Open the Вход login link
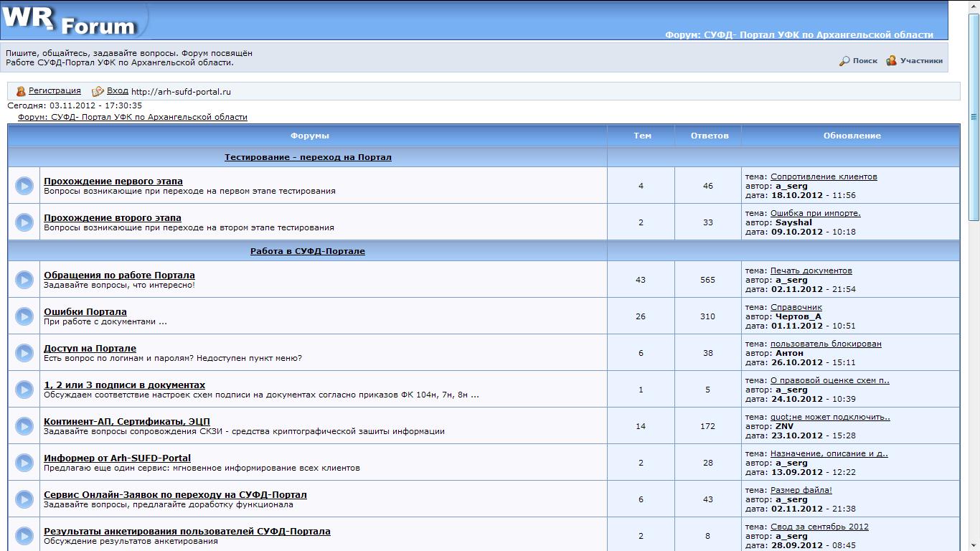The height and width of the screenshot is (551, 980). [118, 91]
